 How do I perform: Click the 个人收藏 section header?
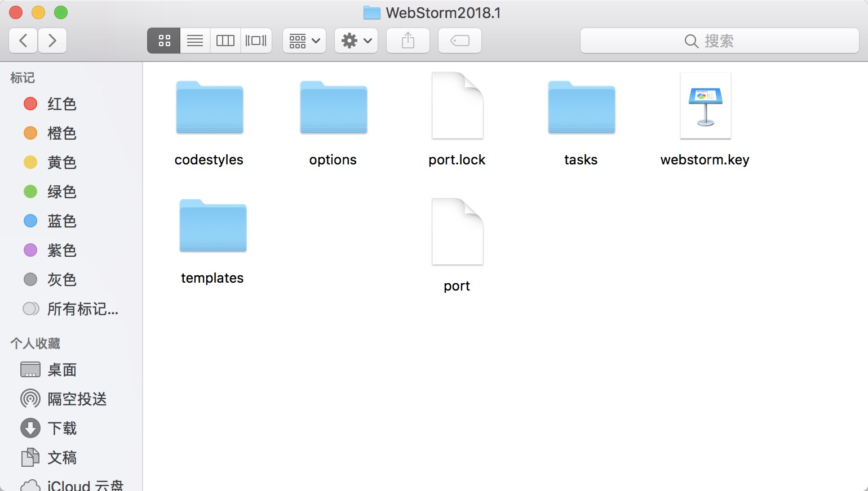[x=36, y=343]
